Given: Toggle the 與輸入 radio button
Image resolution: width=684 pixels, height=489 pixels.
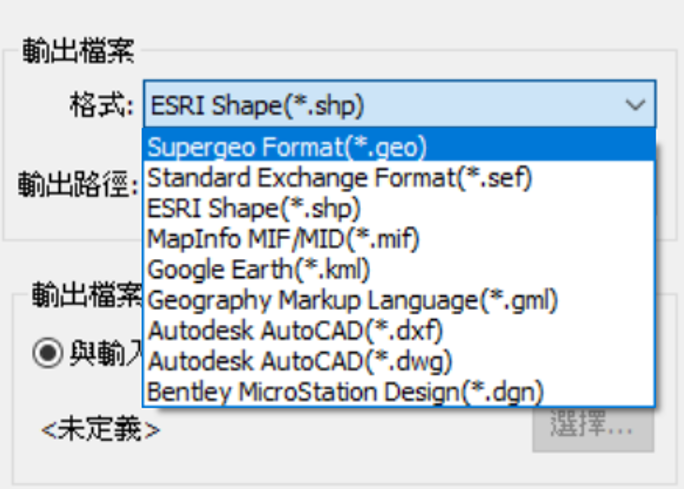Looking at the screenshot, I should point(47,352).
